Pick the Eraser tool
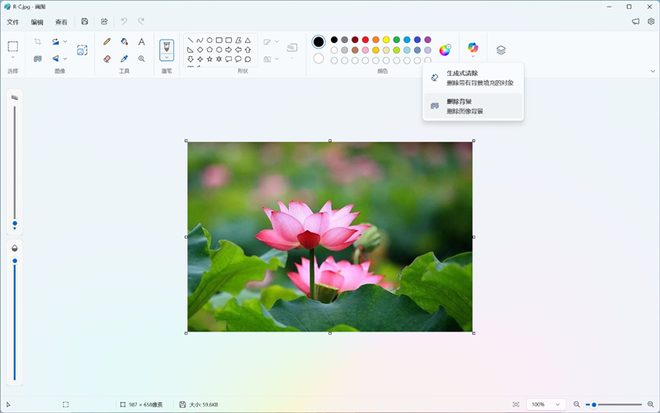This screenshot has width=660, height=413. (x=107, y=59)
